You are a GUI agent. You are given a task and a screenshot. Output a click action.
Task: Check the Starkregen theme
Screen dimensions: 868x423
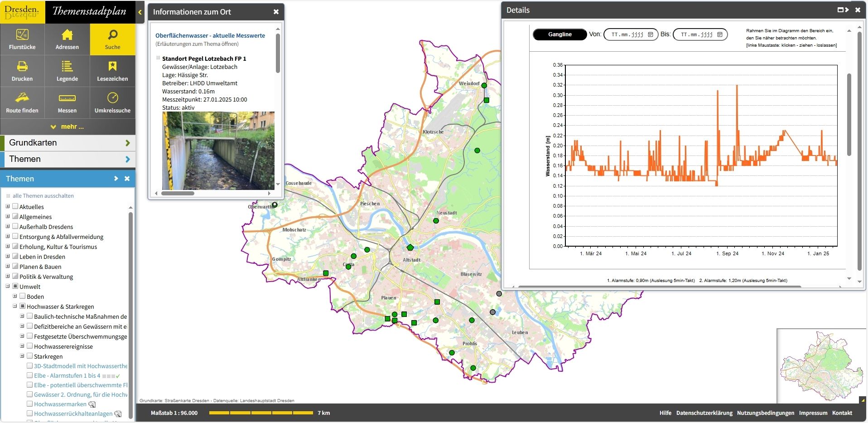click(x=30, y=356)
